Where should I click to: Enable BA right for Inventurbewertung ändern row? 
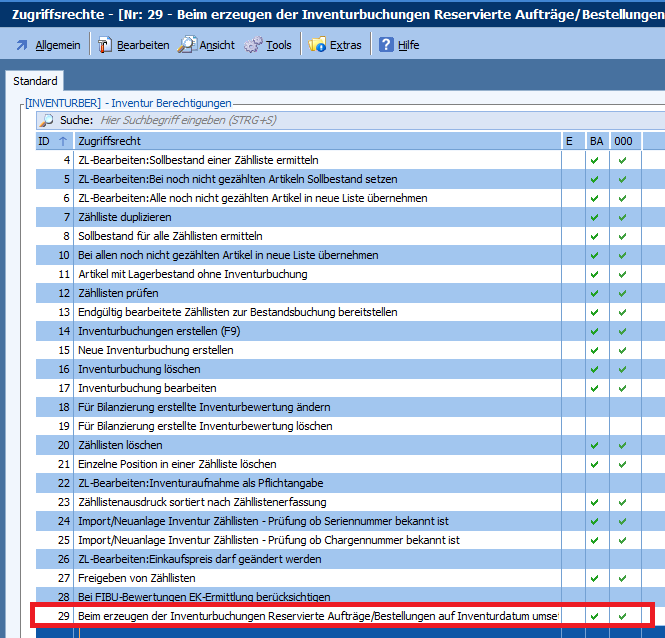pos(595,407)
